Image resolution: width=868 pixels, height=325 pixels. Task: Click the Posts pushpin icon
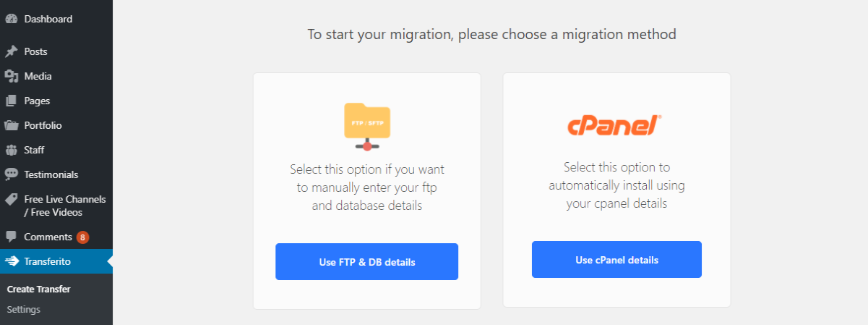[x=12, y=51]
